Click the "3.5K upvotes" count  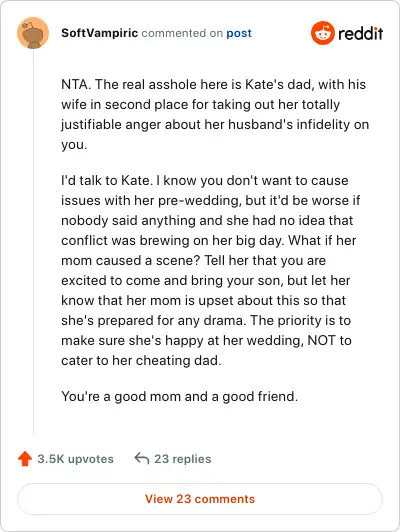click(75, 459)
